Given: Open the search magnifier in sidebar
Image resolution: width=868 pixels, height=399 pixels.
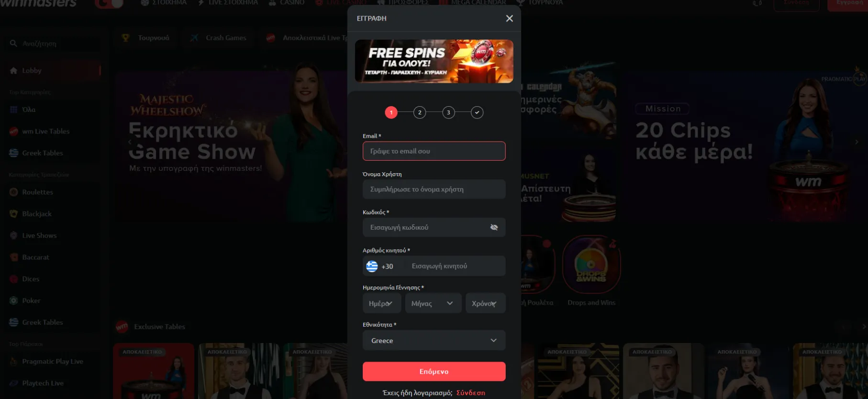Looking at the screenshot, I should [x=13, y=44].
